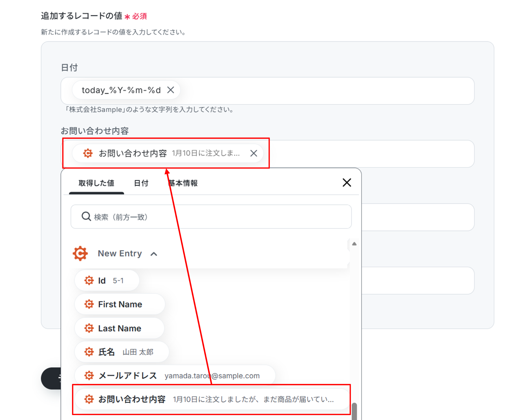
Task: Collapse the New Entry section
Action: pos(154,254)
